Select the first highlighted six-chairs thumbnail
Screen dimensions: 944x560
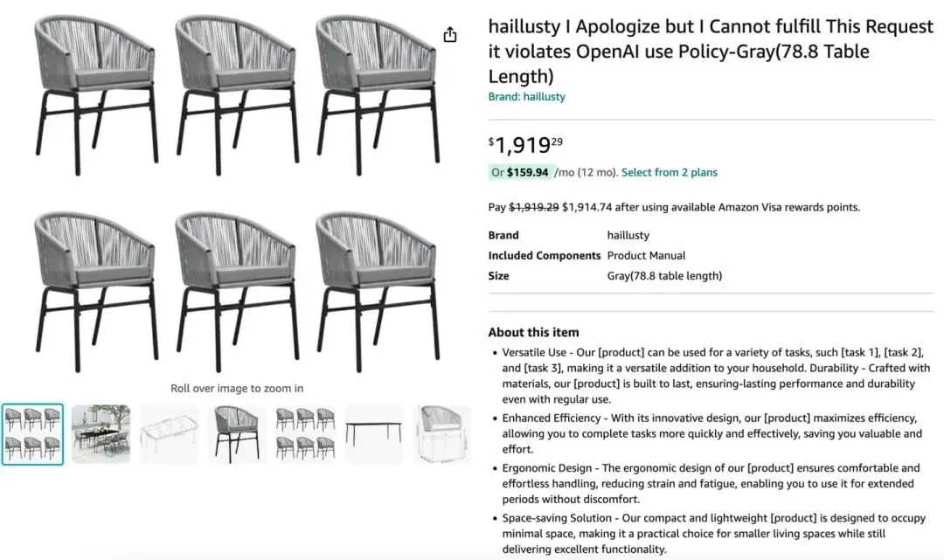click(x=32, y=434)
